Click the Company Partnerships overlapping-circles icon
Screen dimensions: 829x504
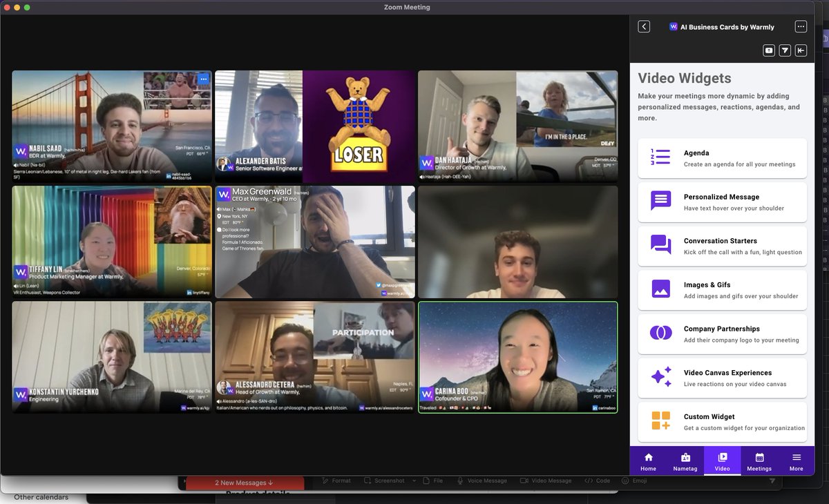[660, 333]
